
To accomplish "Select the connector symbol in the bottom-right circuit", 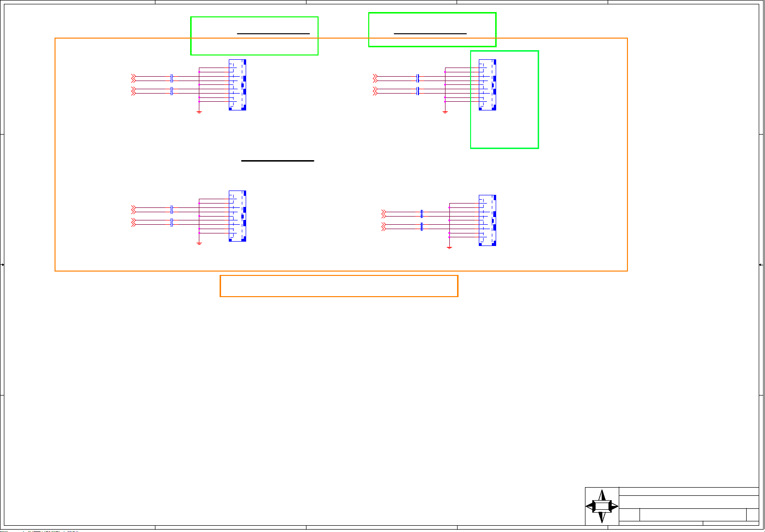I will click(487, 220).
